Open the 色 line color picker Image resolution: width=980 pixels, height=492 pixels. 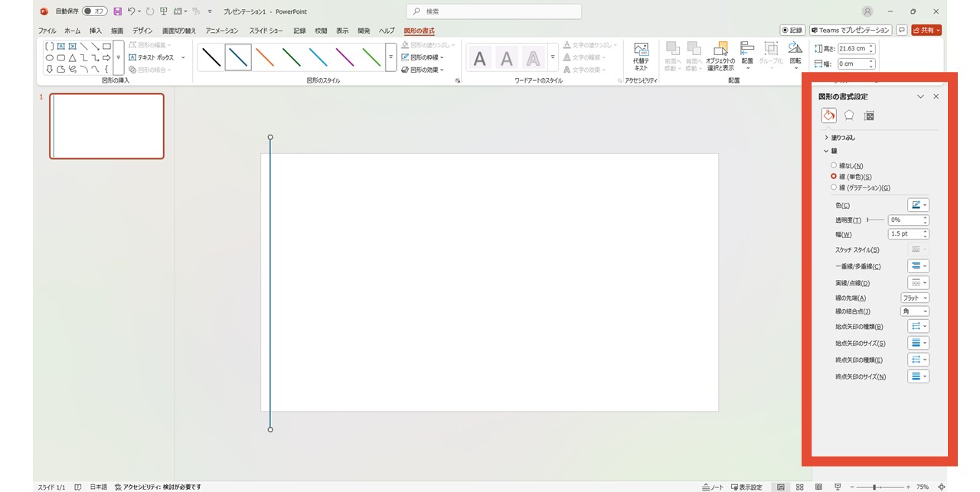(918, 205)
